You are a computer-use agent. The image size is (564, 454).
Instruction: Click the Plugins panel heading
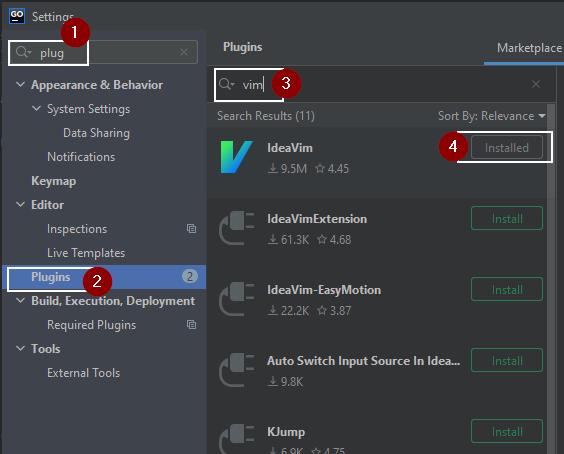(242, 47)
